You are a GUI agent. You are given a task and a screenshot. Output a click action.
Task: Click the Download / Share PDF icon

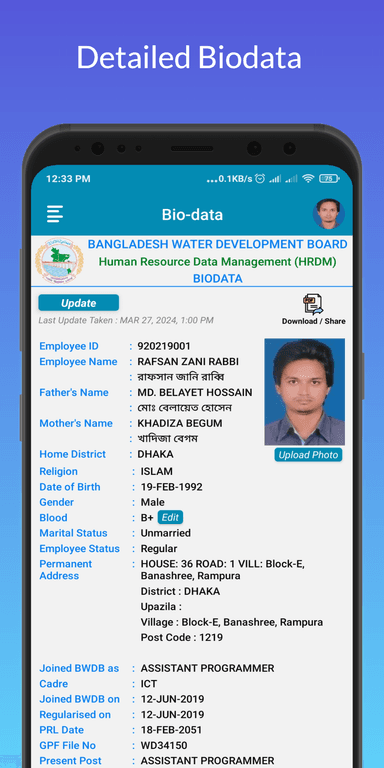point(313,304)
